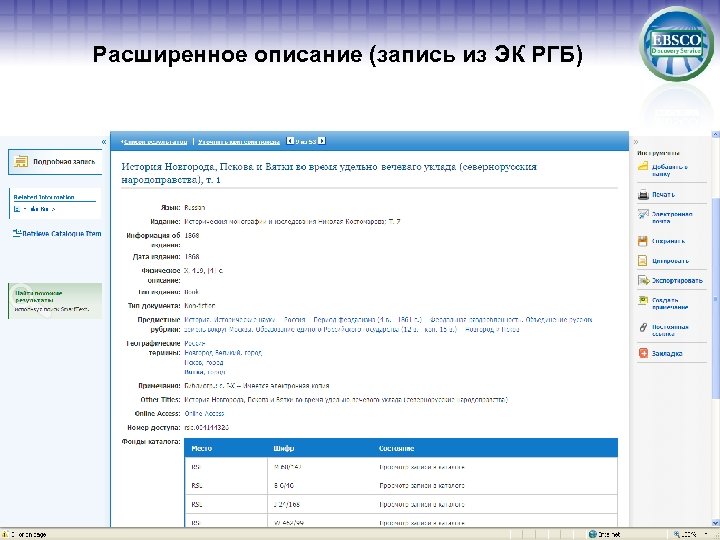720x540 pixels.
Task: Click the Тип издания value Book
Action: point(191,292)
